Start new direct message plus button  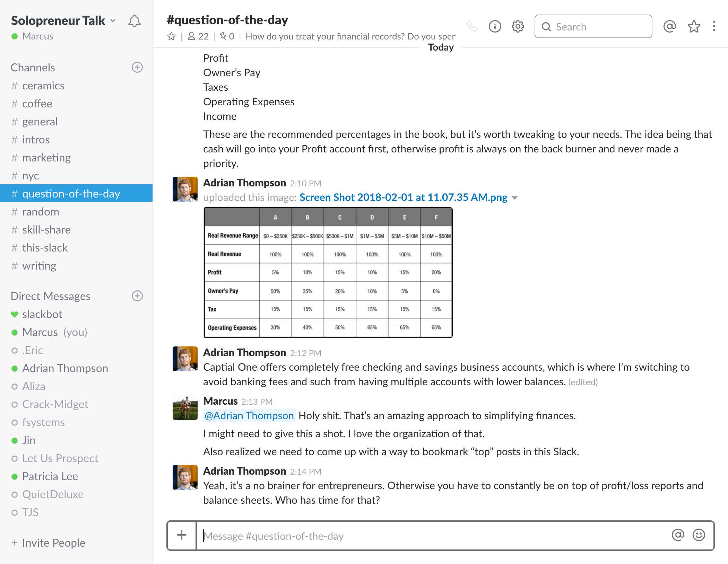click(137, 296)
